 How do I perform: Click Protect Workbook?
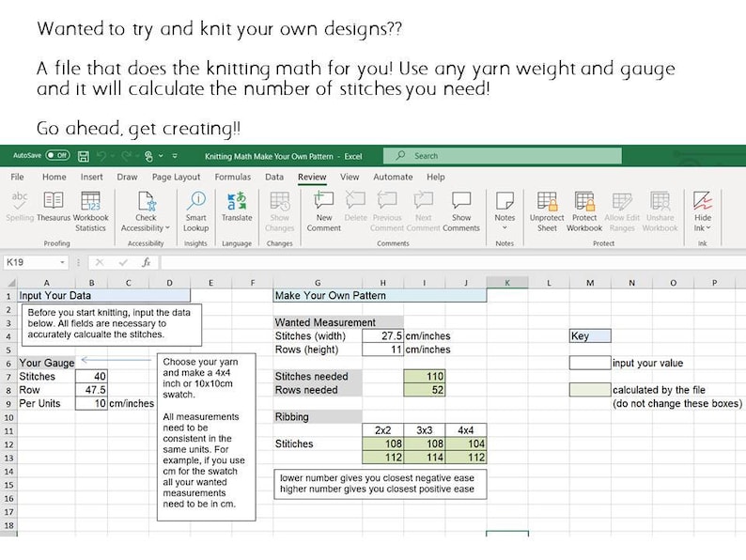click(584, 211)
